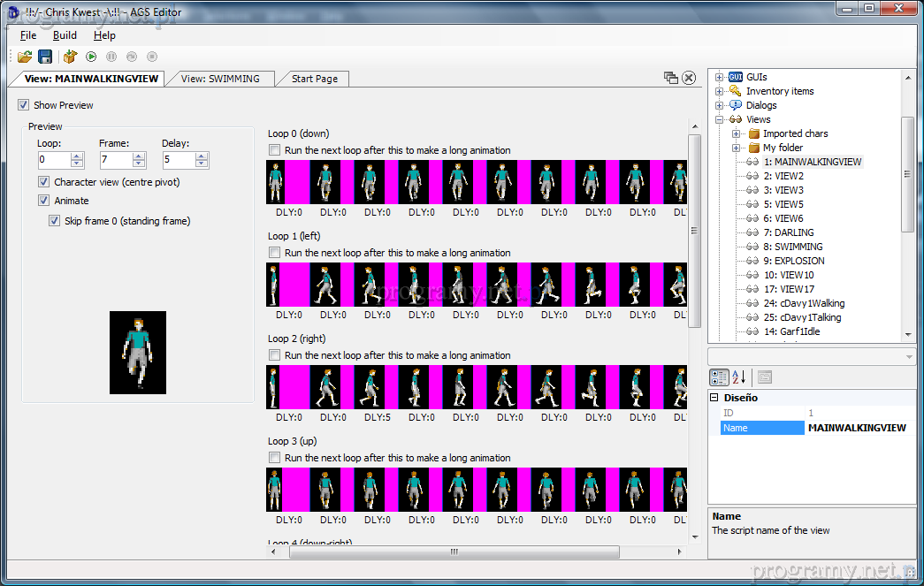The height and width of the screenshot is (586, 924).
Task: Click the Open Game folder icon
Action: tap(25, 57)
